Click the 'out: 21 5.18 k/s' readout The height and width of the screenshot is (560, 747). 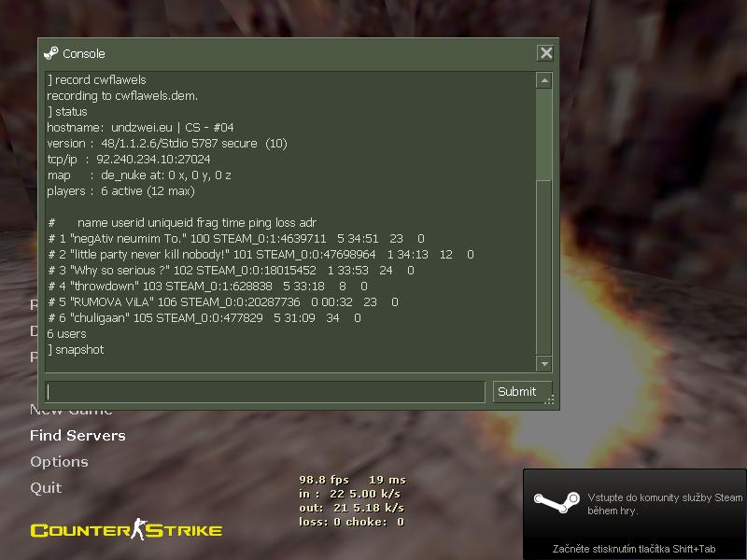pyautogui.click(x=352, y=508)
